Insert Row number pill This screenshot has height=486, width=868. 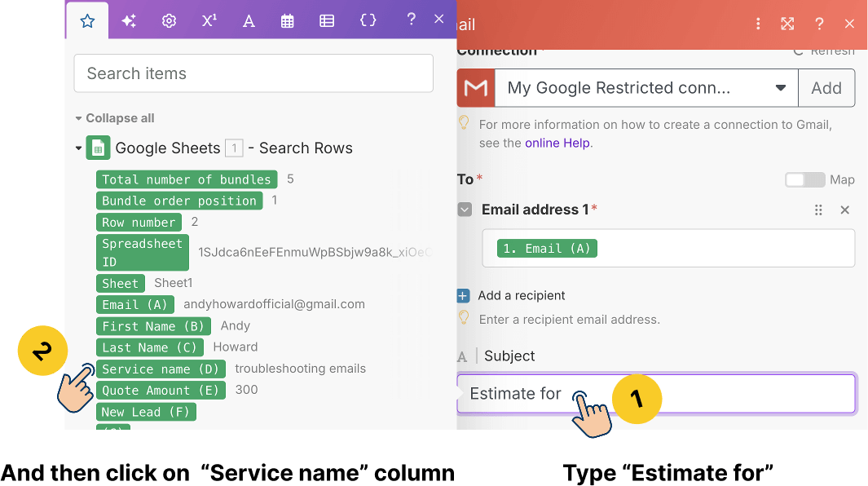[139, 223]
